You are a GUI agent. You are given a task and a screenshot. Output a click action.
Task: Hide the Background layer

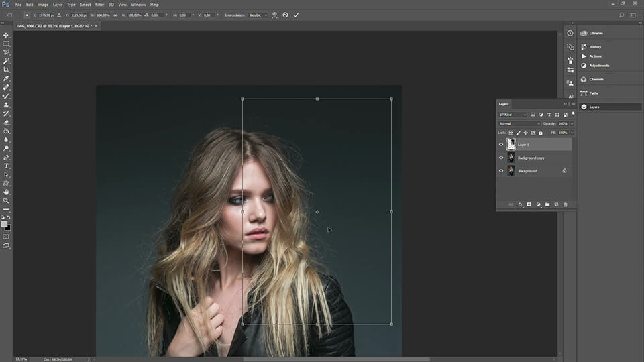pos(501,171)
